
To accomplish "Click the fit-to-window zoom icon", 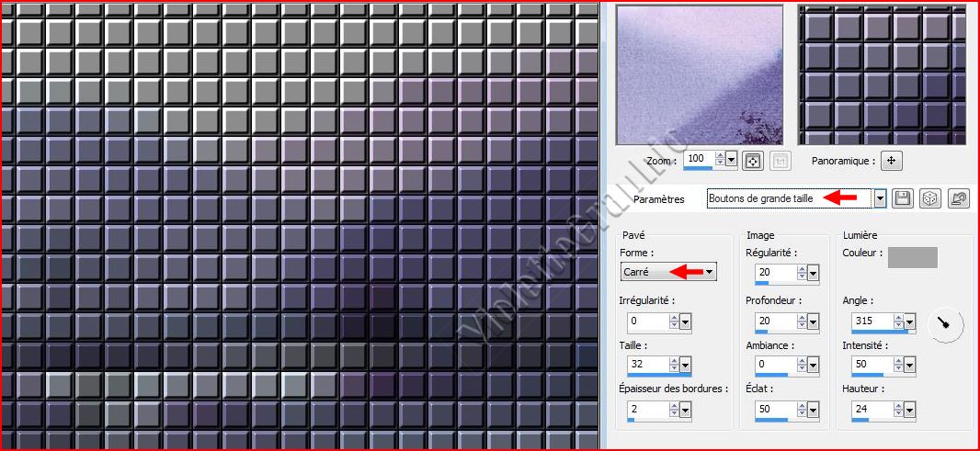I will [x=753, y=161].
